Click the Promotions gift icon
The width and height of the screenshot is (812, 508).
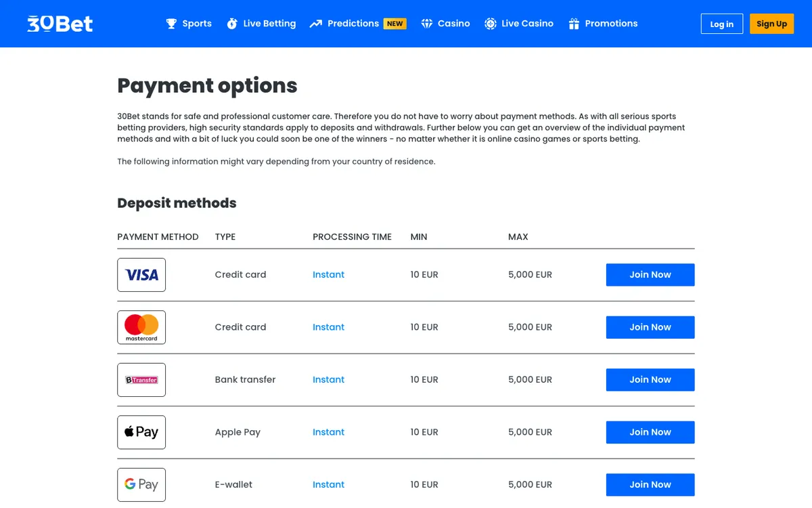(x=574, y=24)
